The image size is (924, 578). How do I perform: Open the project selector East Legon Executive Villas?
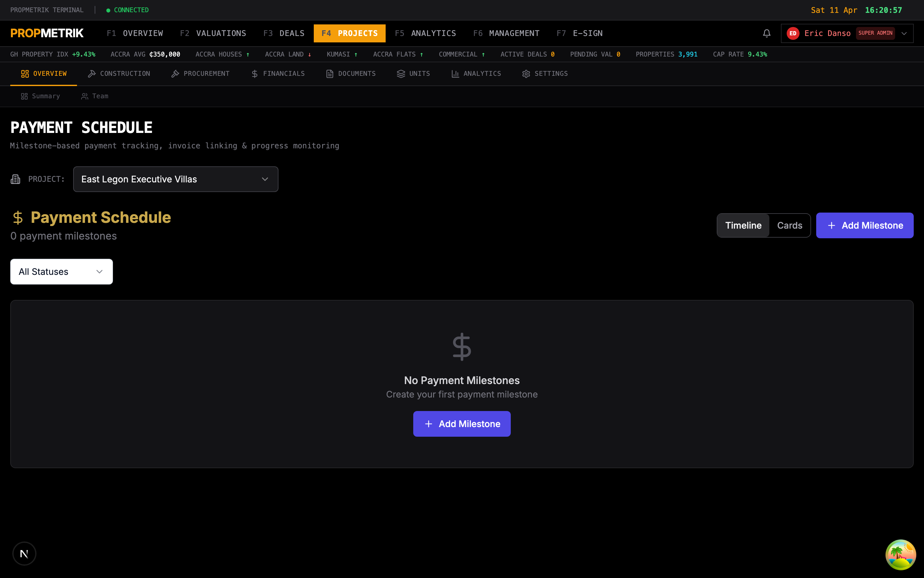pyautogui.click(x=175, y=179)
